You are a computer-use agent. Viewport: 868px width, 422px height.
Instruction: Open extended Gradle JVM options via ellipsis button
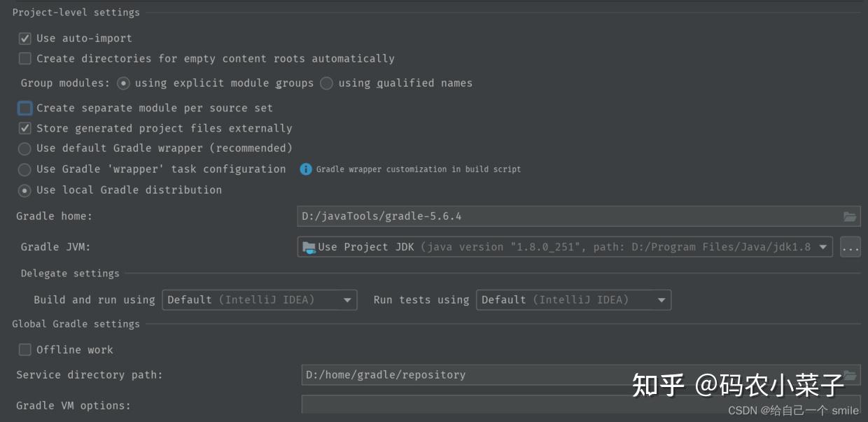click(x=850, y=246)
